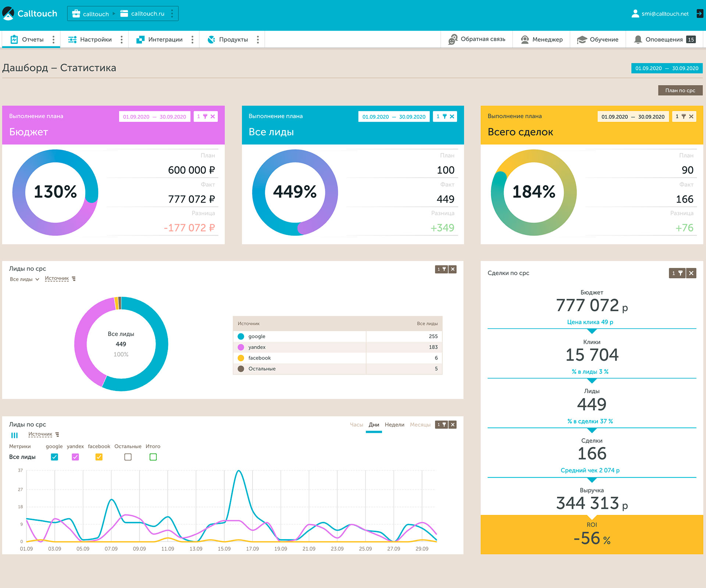This screenshot has height=588, width=706.
Task: Click the Продукты icon in navigation bar
Action: tap(211, 39)
